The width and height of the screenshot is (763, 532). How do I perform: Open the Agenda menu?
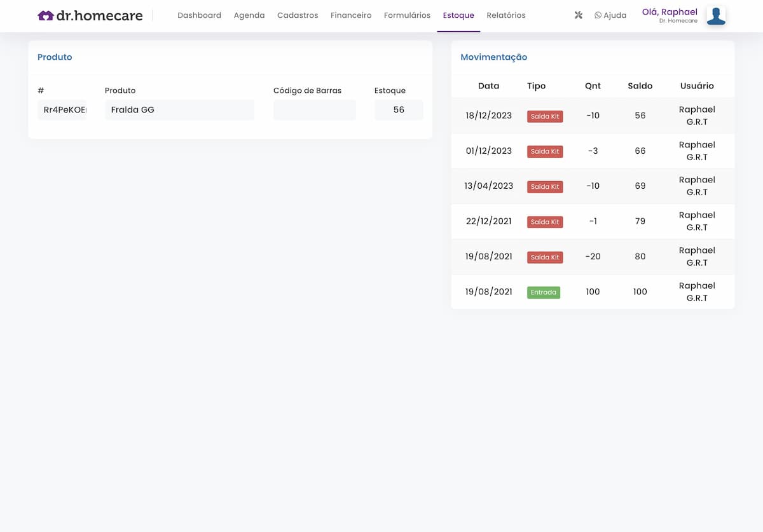click(249, 15)
